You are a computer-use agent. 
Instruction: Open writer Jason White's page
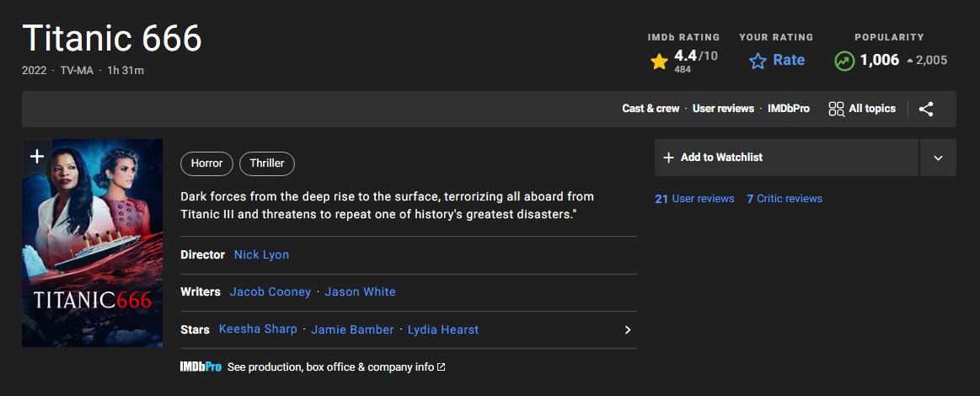coord(360,292)
